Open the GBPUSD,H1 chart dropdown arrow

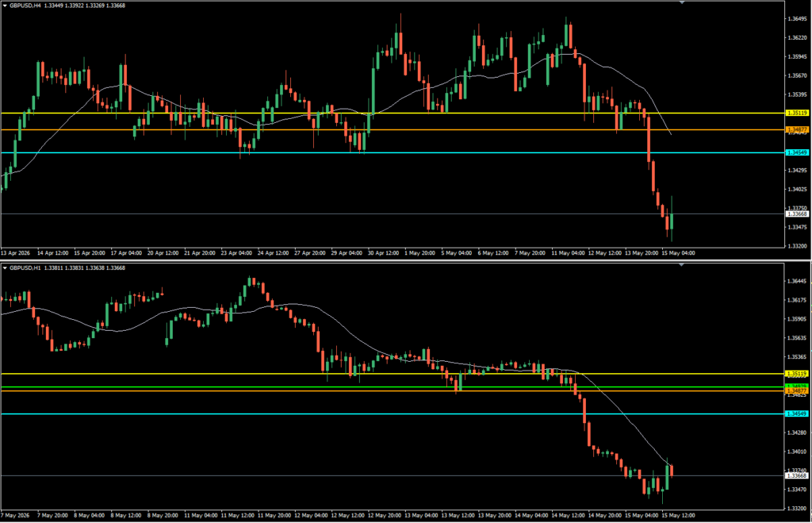pyautogui.click(x=6, y=268)
